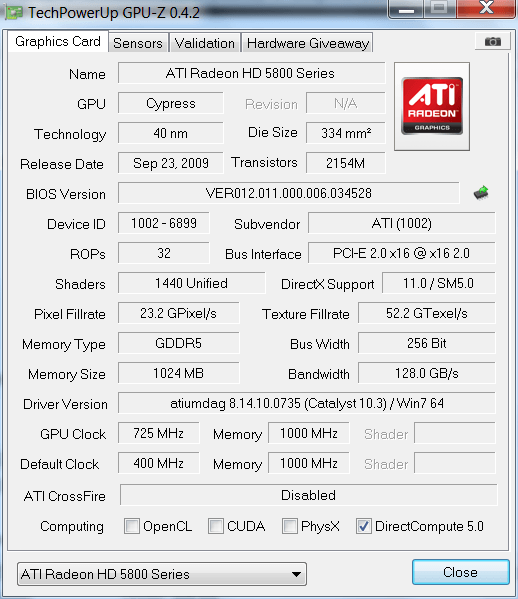Click the Close button
The width and height of the screenshot is (518, 599).
tap(461, 572)
